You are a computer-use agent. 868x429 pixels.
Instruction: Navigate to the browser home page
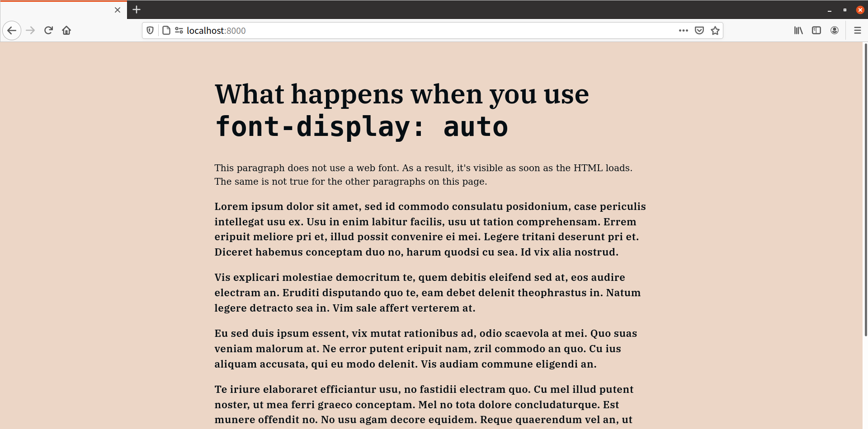[66, 30]
